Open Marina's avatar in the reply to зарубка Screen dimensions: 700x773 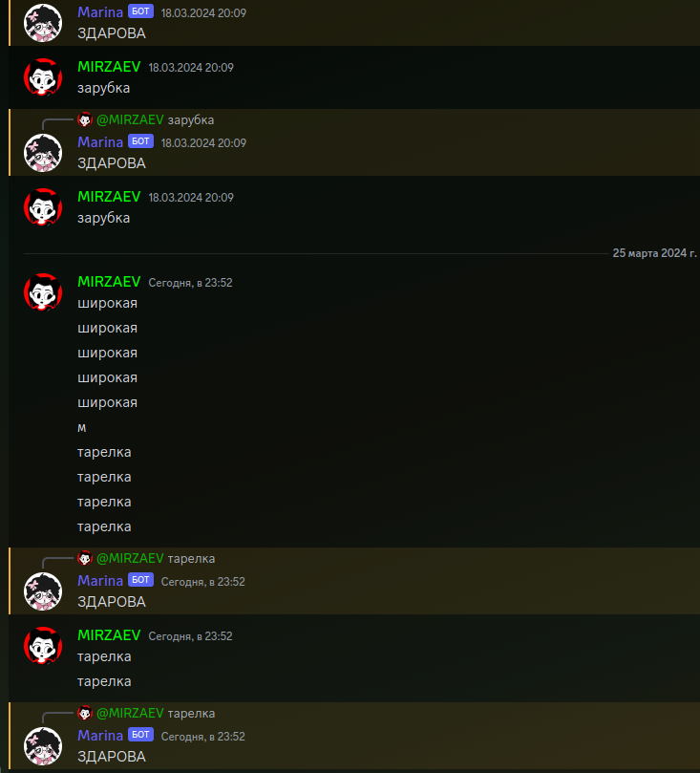(43, 153)
